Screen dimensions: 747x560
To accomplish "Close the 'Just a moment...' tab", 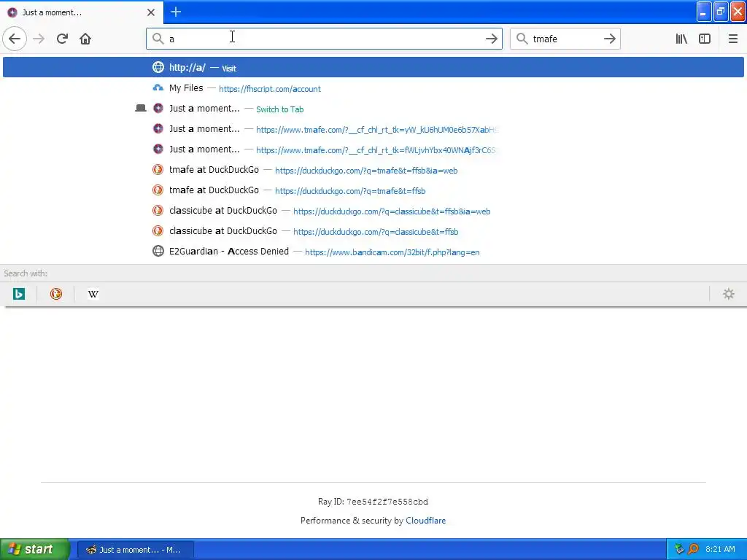I will [x=151, y=12].
